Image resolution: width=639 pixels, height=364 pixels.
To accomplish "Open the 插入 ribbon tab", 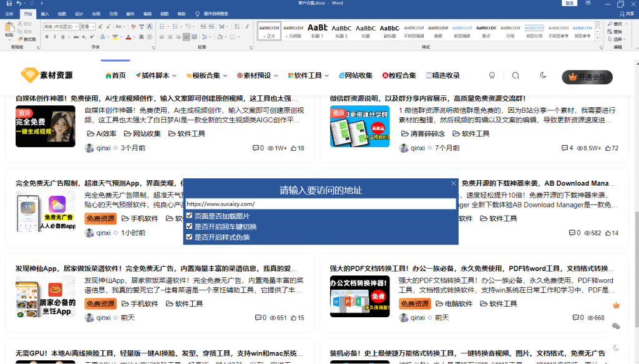I will point(45,13).
